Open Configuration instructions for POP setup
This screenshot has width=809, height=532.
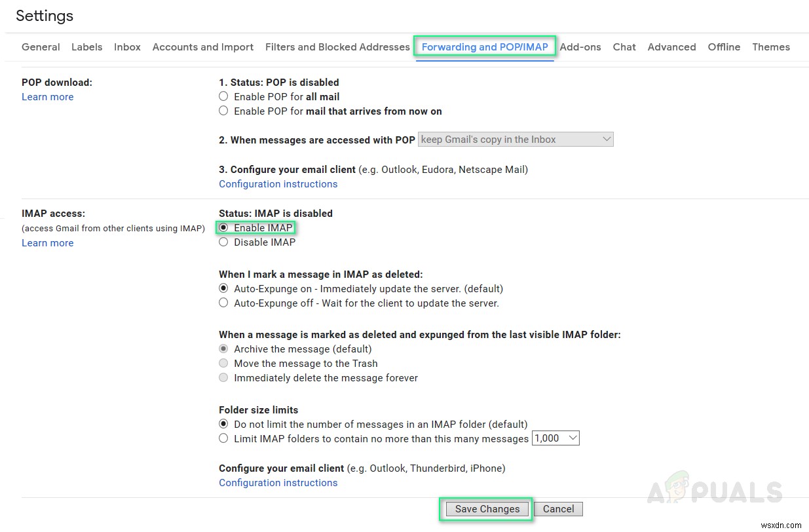click(x=278, y=183)
